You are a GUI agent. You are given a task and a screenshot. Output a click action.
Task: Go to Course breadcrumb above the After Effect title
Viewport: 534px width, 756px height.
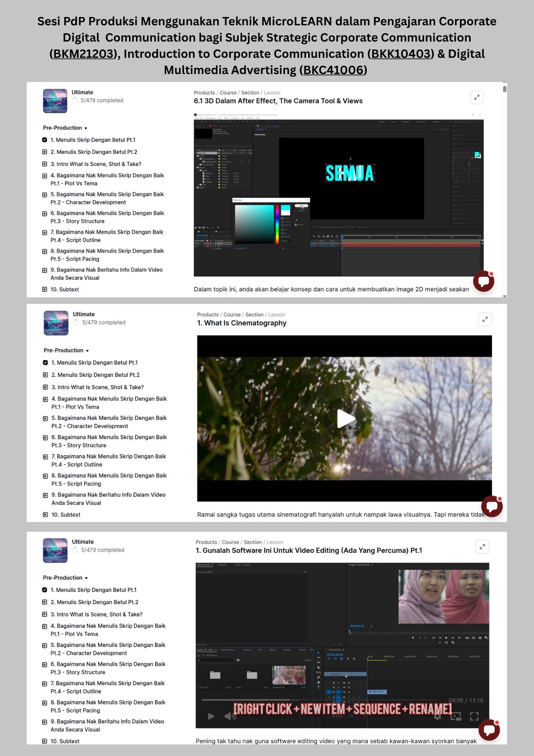[228, 93]
